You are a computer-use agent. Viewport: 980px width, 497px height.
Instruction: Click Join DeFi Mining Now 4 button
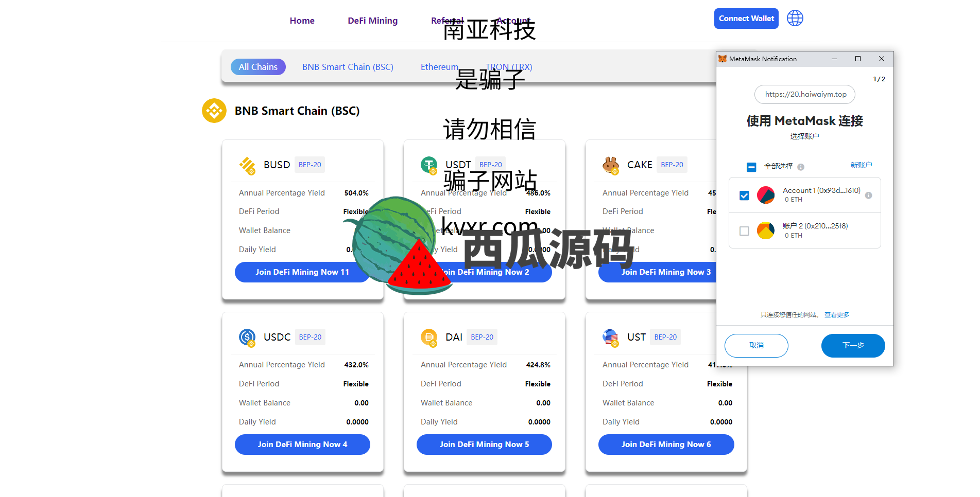(302, 445)
